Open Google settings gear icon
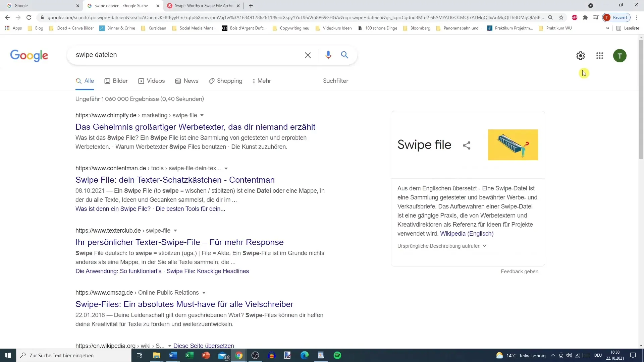 [581, 56]
